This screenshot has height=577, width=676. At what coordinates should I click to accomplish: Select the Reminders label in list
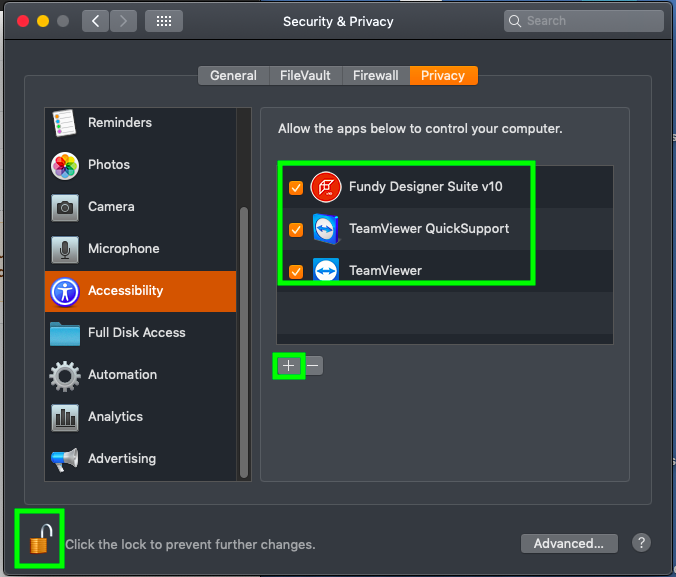click(x=120, y=122)
